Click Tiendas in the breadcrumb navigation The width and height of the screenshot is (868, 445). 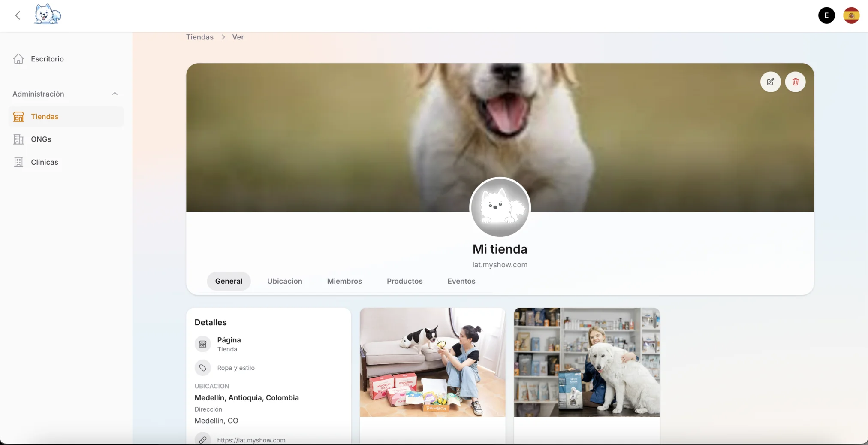pyautogui.click(x=199, y=37)
